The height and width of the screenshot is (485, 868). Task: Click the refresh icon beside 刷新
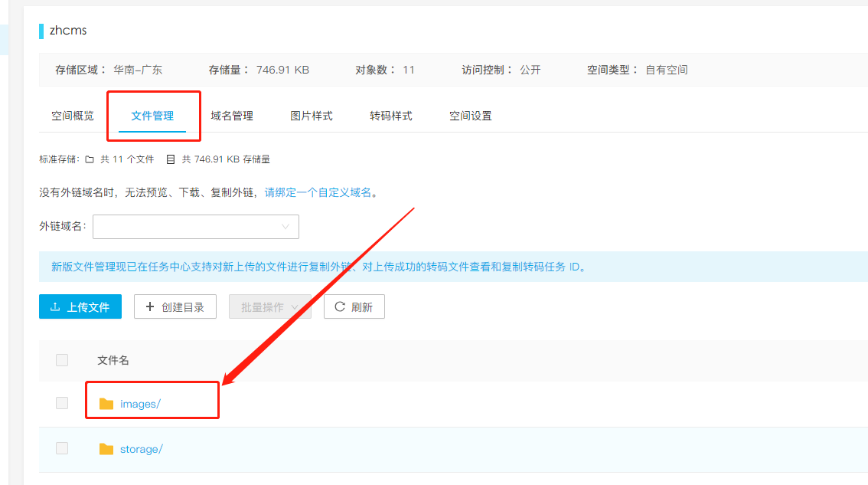pyautogui.click(x=340, y=307)
